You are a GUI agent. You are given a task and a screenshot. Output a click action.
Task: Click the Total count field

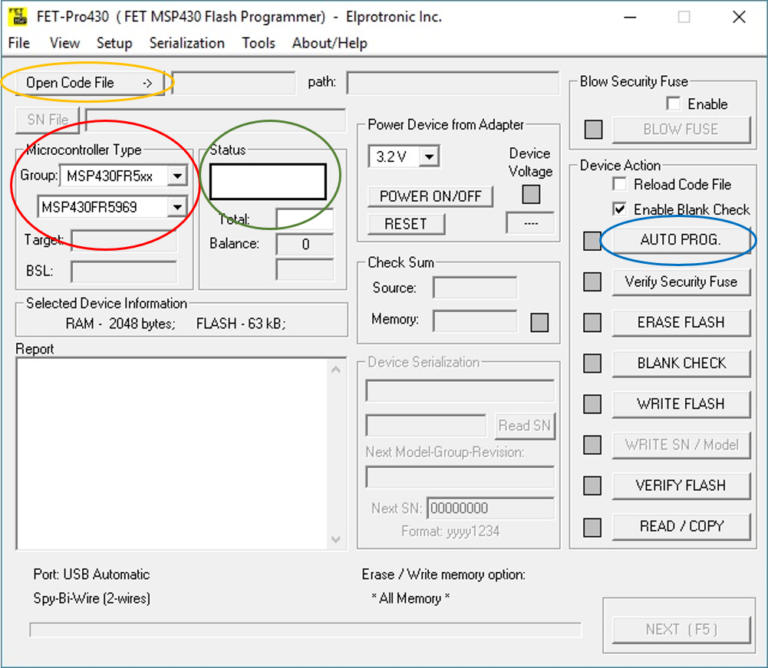305,219
